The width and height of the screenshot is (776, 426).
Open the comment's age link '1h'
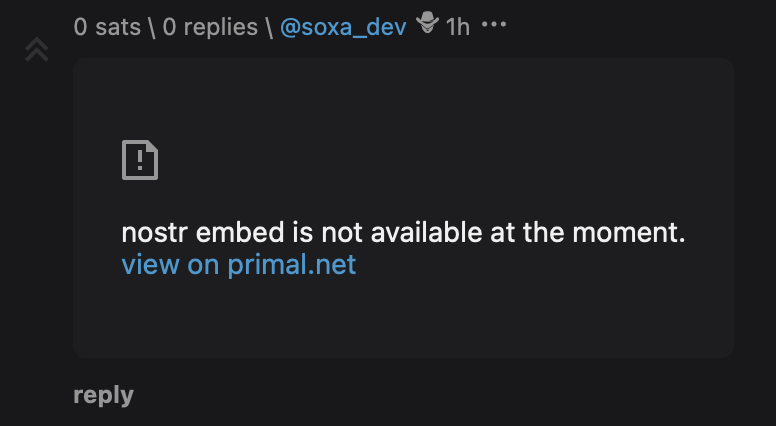[x=458, y=26]
